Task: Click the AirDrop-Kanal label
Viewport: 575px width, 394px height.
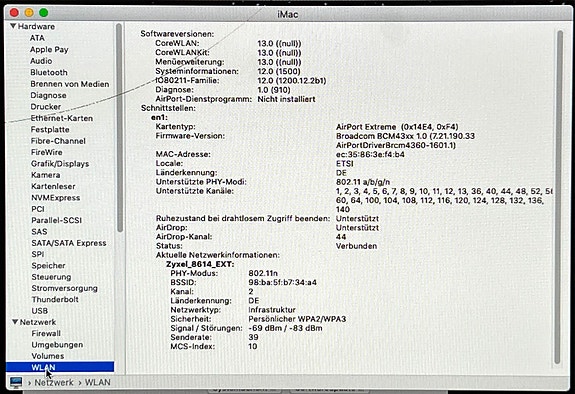Action: (184, 237)
